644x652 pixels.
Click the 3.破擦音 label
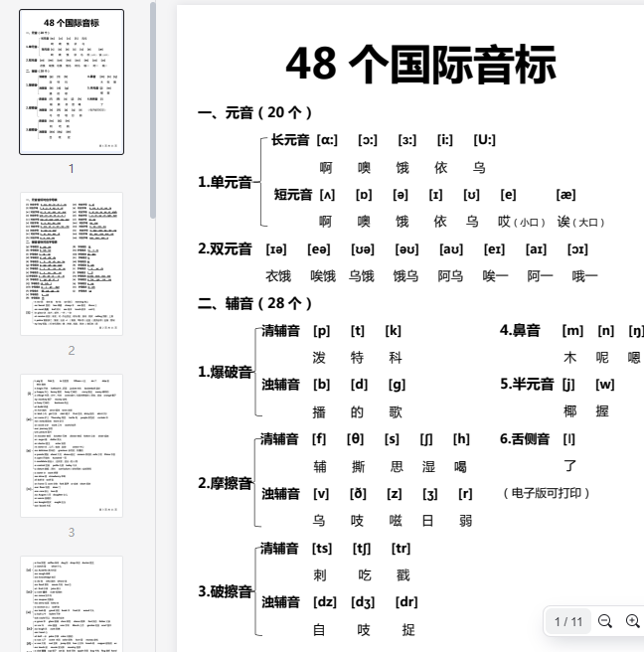(225, 591)
